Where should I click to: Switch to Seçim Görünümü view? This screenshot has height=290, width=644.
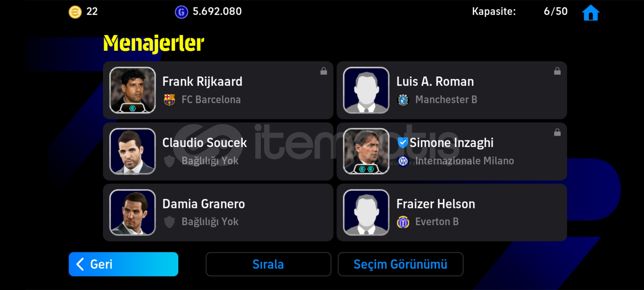tap(400, 264)
